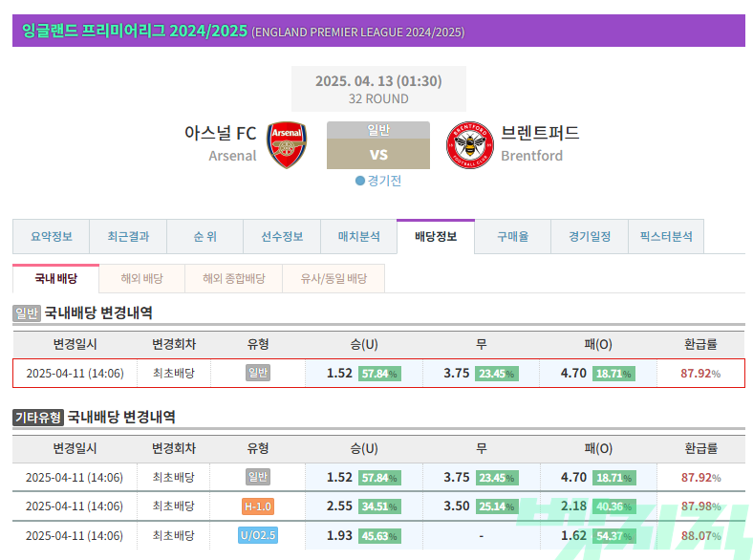This screenshot has width=753, height=560.
Task: Click the Brentford club crest
Action: pyautogui.click(x=469, y=144)
